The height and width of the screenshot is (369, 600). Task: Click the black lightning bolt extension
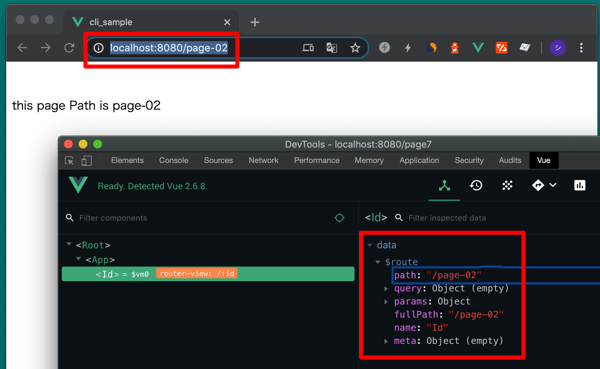click(408, 47)
